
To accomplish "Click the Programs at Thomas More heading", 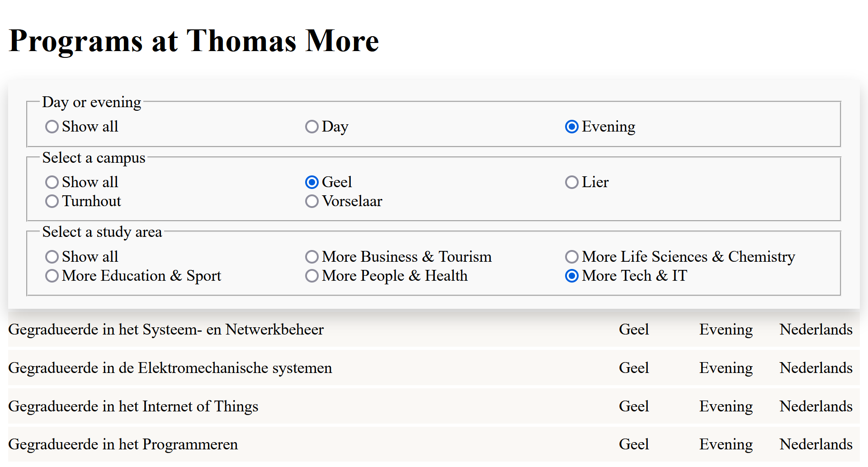I will click(193, 41).
